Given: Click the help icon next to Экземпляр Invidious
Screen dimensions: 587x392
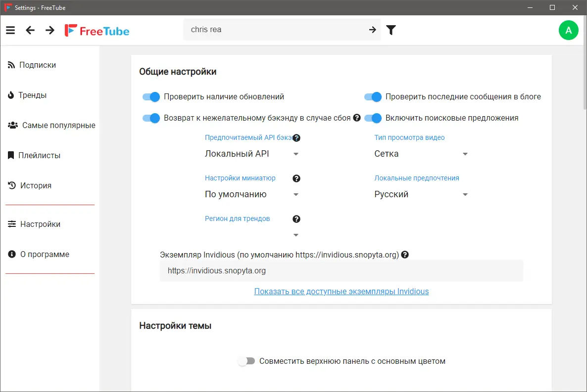Looking at the screenshot, I should tap(405, 255).
